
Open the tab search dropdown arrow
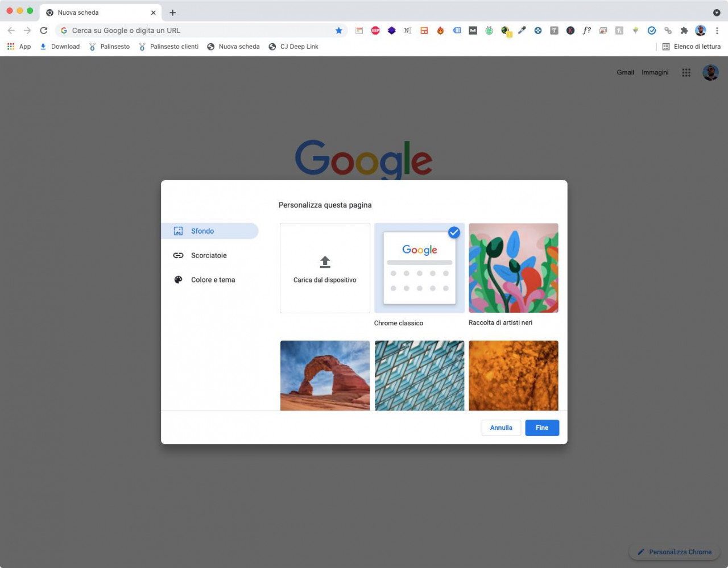click(717, 13)
